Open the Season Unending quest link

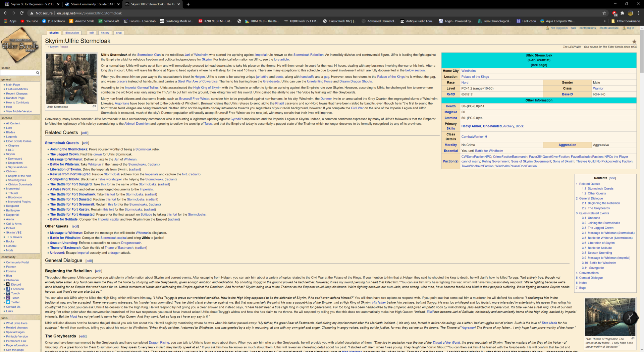pyautogui.click(x=64, y=243)
